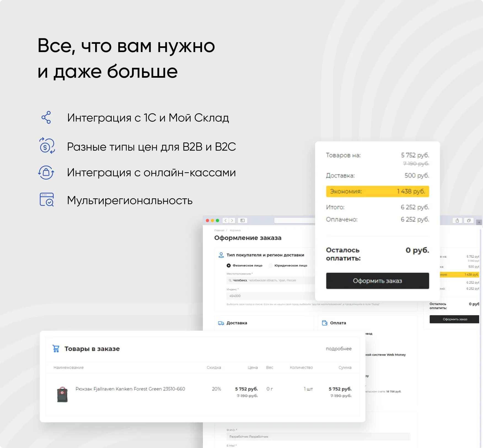483x448 pixels.
Task: Click the yellow Экономия highlighted row
Action: click(377, 191)
